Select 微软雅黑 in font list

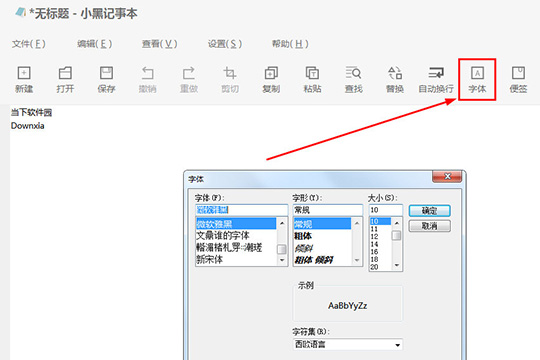[236, 224]
